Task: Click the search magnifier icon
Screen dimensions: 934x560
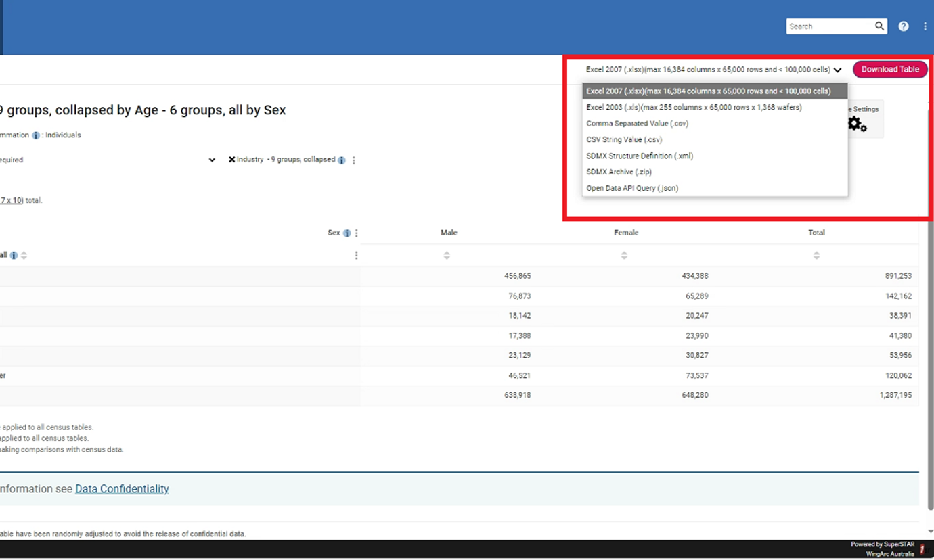Action: pos(879,26)
